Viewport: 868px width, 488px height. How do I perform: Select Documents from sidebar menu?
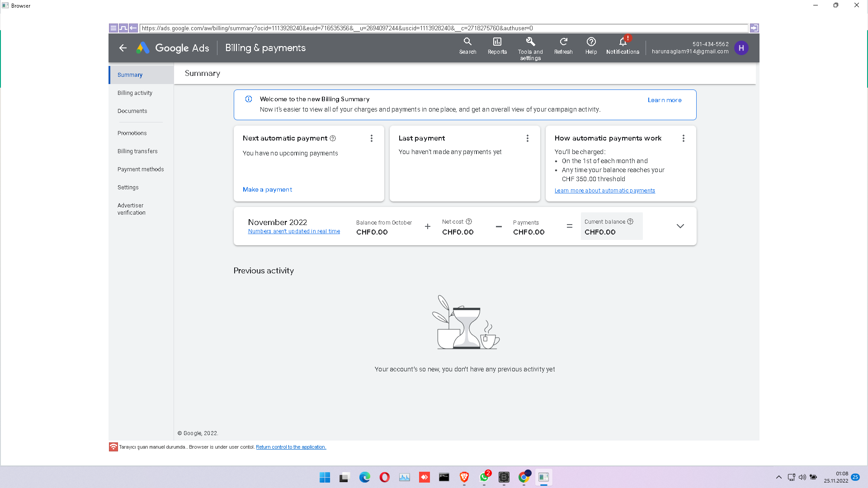(x=132, y=111)
